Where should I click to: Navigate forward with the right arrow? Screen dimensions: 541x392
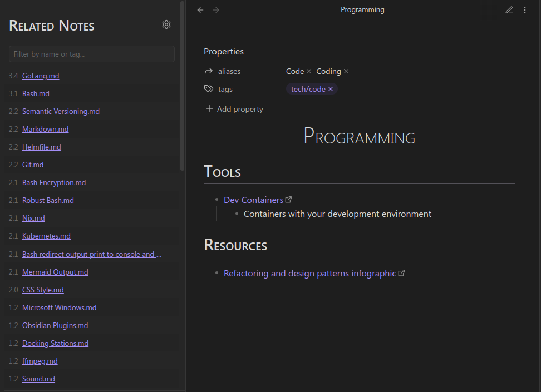[x=216, y=10]
